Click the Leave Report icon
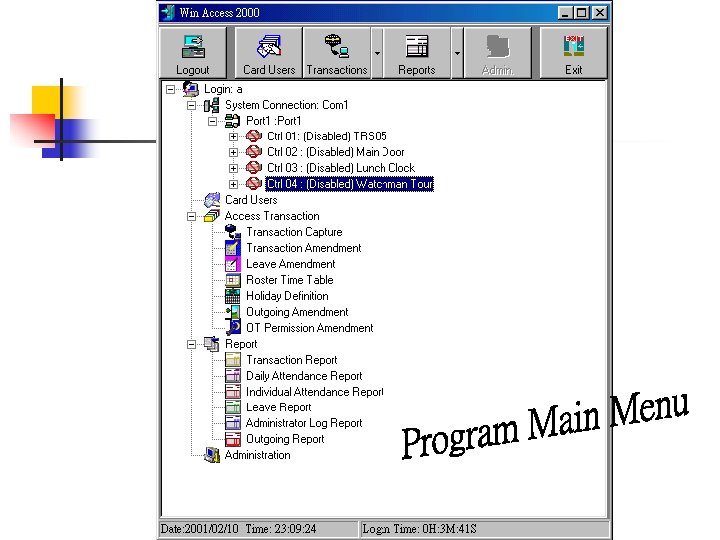The width and height of the screenshot is (720, 540). click(233, 407)
